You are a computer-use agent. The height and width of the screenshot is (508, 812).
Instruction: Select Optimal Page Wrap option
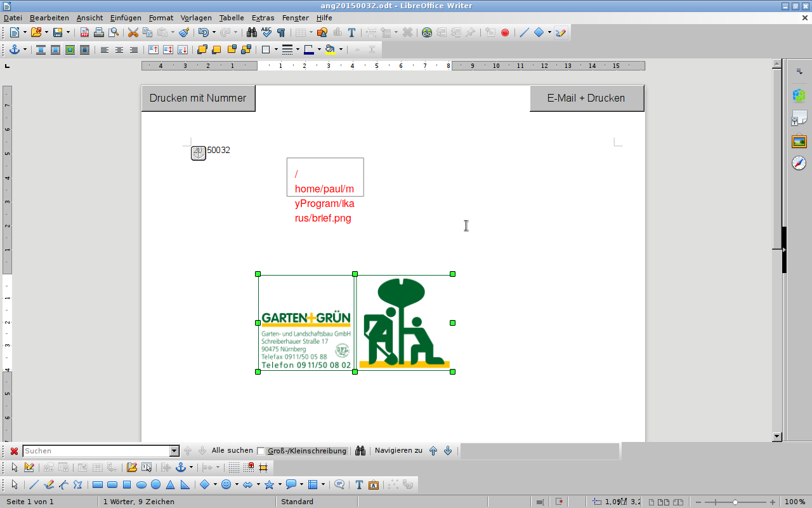(70, 50)
